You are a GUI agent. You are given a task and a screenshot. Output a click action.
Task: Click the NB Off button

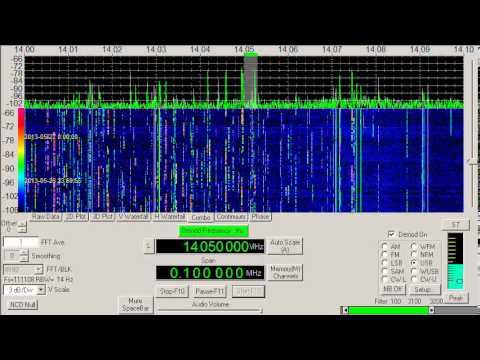(x=393, y=289)
